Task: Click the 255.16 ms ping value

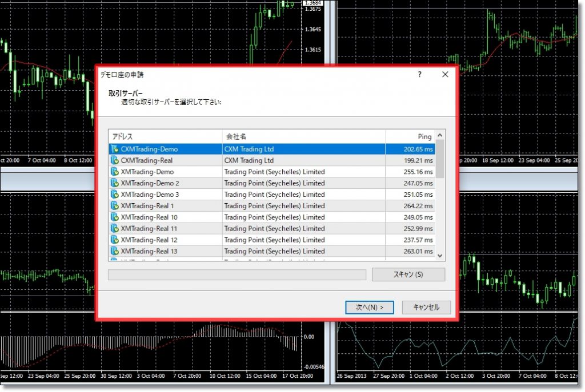Action: click(418, 172)
